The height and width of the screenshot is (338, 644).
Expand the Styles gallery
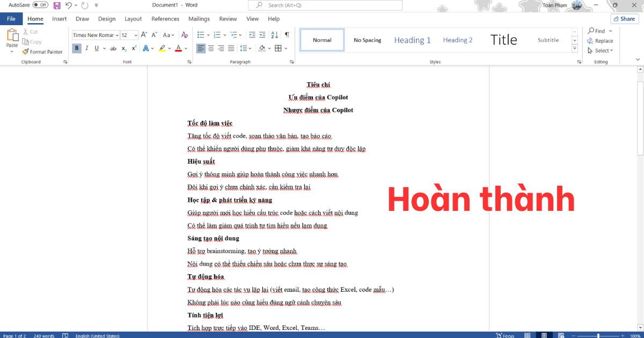pos(575,48)
